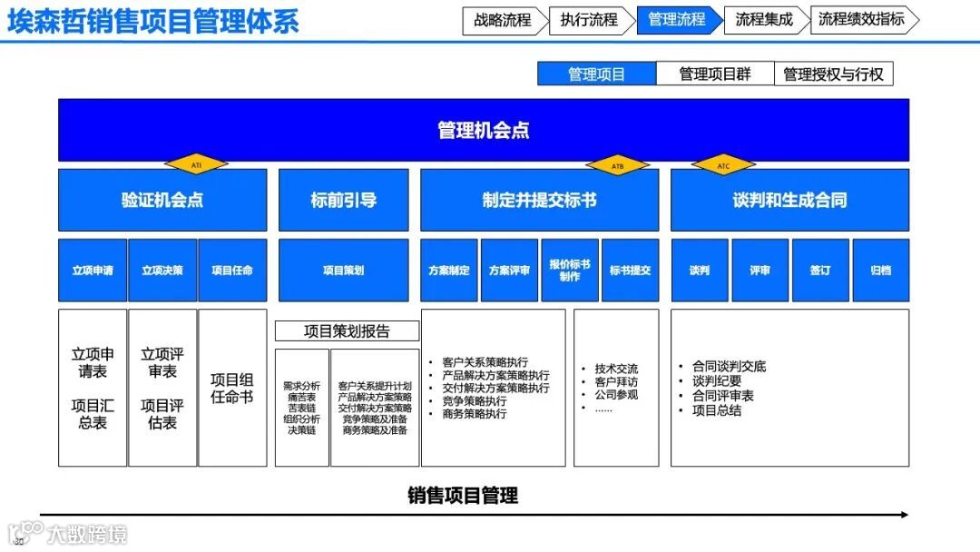Click the ATC diamond marker

click(723, 165)
